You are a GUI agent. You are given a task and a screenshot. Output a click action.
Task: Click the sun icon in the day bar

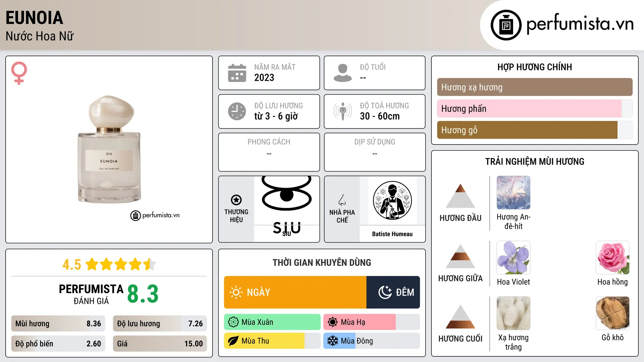click(x=236, y=292)
